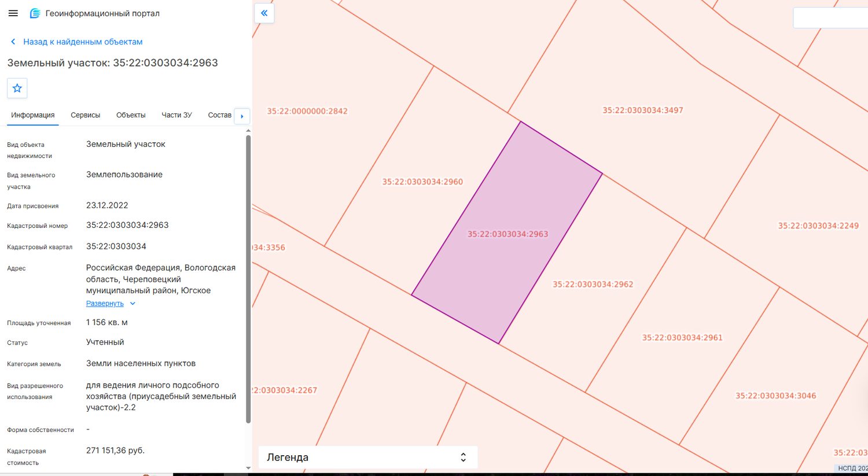Screen dimensions: 868x476
Task: Click the Геоинформационный портал logo icon
Action: click(x=35, y=13)
